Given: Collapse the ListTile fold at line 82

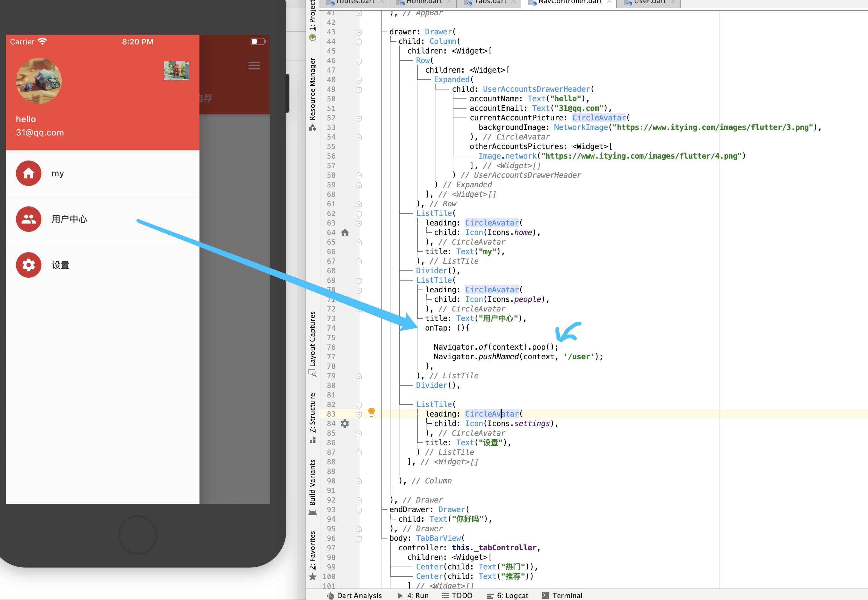Looking at the screenshot, I should (359, 405).
